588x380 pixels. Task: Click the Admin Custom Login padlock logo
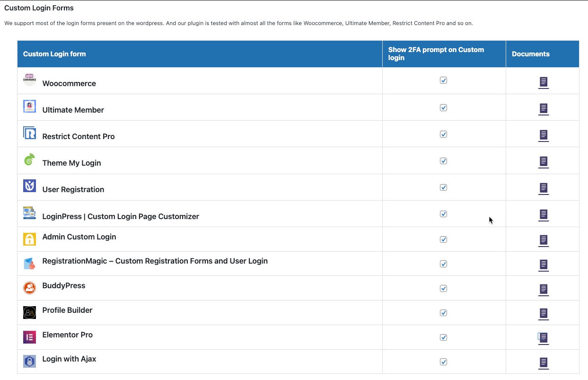tap(29, 239)
